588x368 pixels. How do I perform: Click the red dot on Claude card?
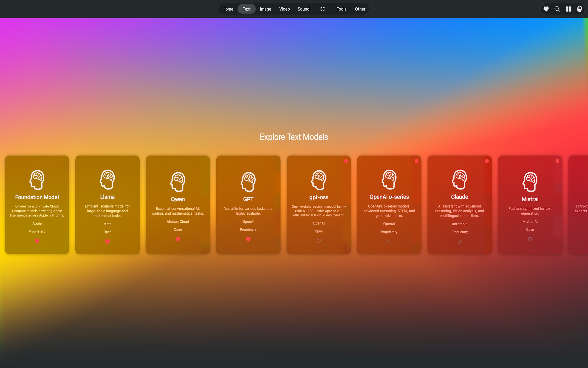click(x=487, y=161)
